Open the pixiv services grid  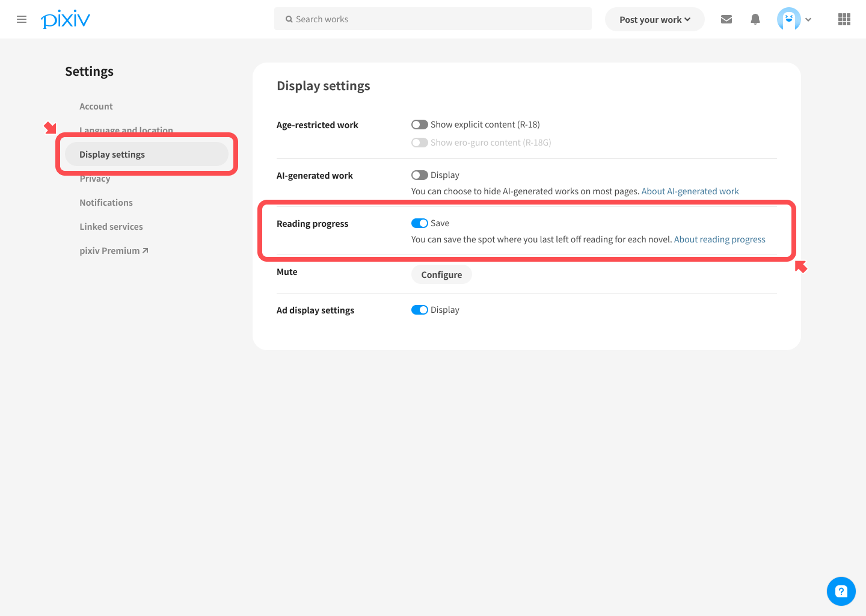tap(844, 19)
